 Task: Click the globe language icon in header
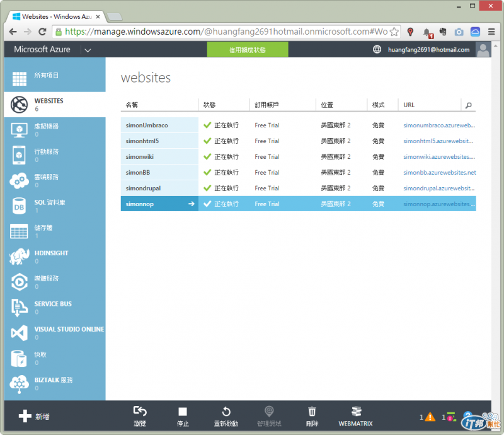pyautogui.click(x=377, y=49)
